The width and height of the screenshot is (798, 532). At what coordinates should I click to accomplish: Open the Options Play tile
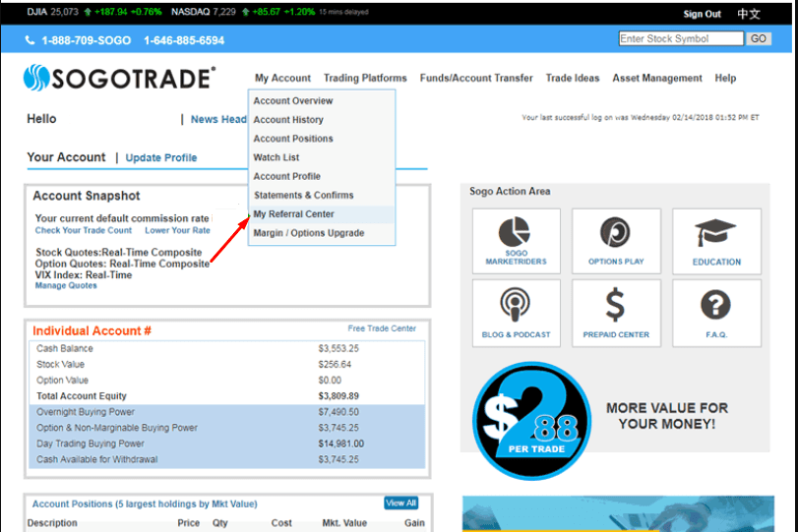tap(616, 241)
